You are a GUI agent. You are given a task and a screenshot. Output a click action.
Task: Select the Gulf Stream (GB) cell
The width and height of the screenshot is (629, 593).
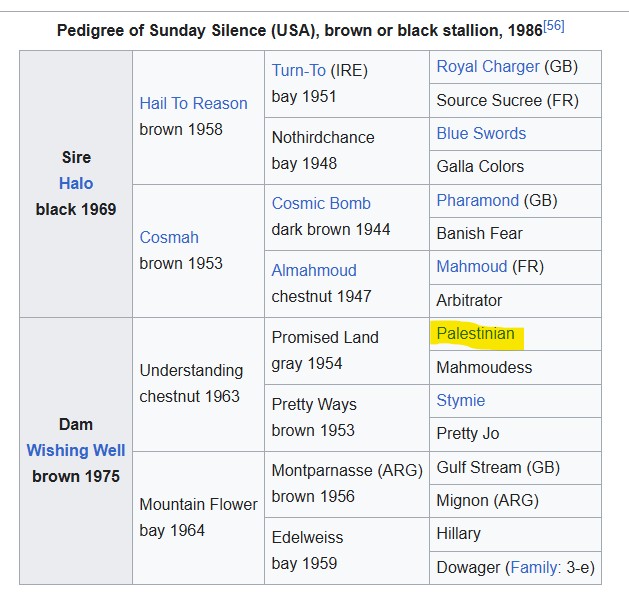515,468
